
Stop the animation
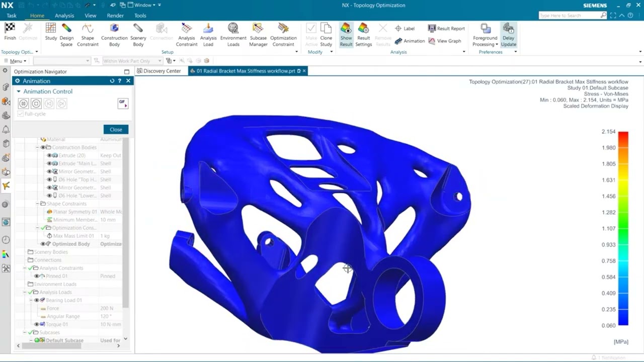pyautogui.click(x=36, y=104)
